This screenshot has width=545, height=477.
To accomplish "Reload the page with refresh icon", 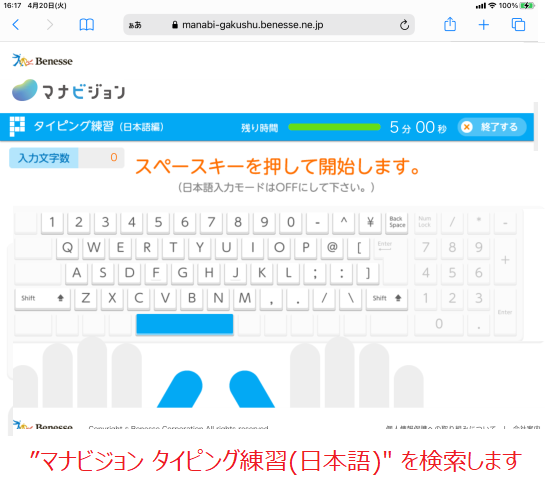I will click(404, 25).
